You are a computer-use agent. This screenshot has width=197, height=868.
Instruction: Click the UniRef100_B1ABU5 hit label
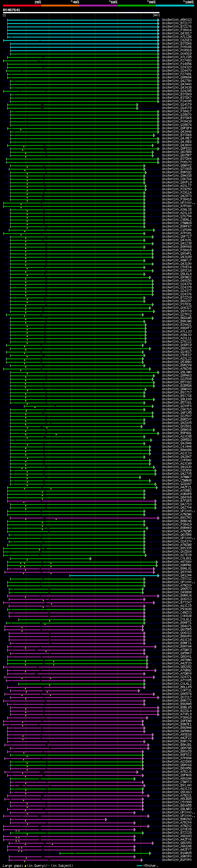click(x=177, y=853)
